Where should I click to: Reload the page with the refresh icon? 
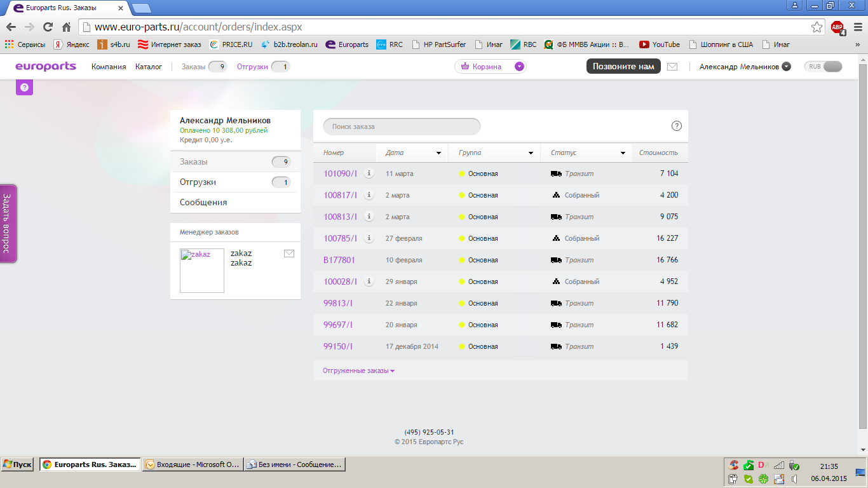(48, 27)
